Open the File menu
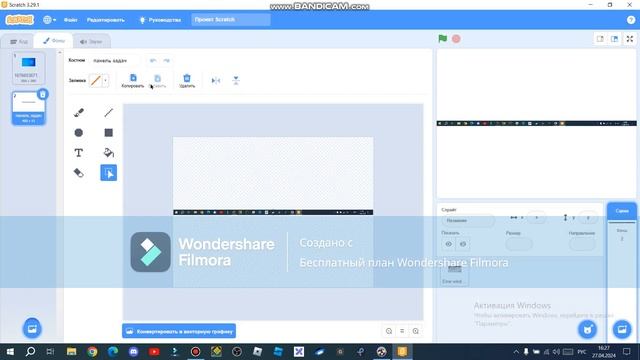Image resolution: width=640 pixels, height=360 pixels. [71, 20]
